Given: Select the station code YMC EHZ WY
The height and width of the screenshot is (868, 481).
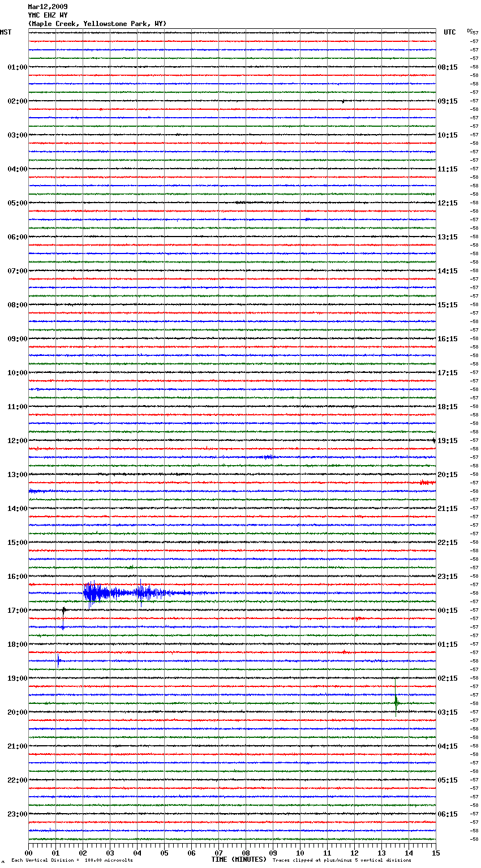Looking at the screenshot, I should pyautogui.click(x=48, y=15).
